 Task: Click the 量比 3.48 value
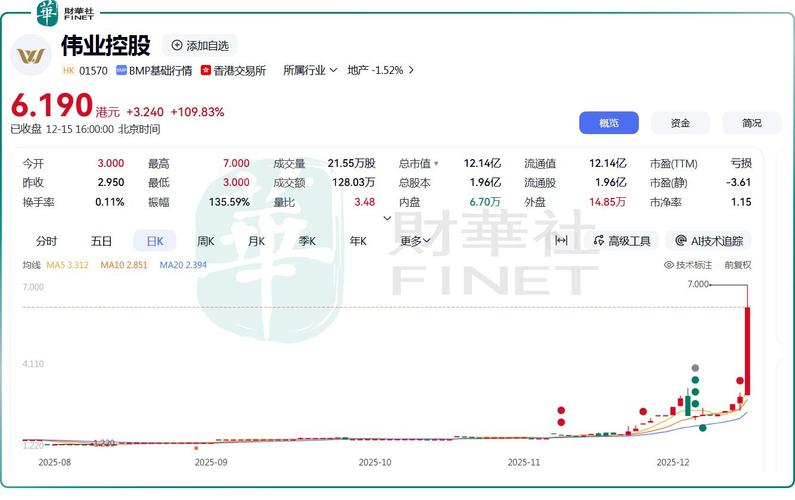tap(365, 202)
